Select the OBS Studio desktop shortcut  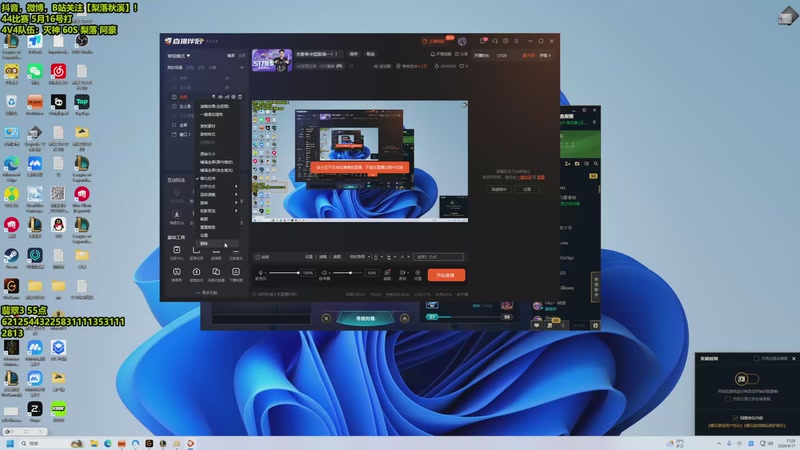click(82, 41)
